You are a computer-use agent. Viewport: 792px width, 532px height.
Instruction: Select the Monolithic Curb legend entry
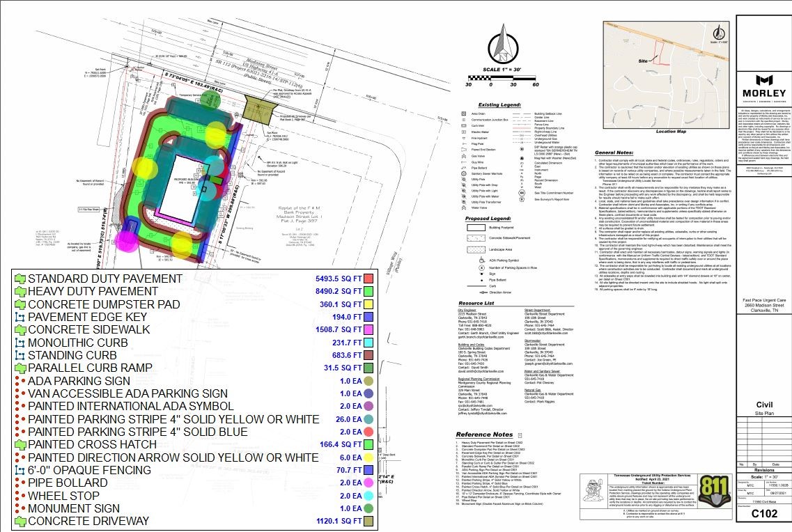coord(77,343)
